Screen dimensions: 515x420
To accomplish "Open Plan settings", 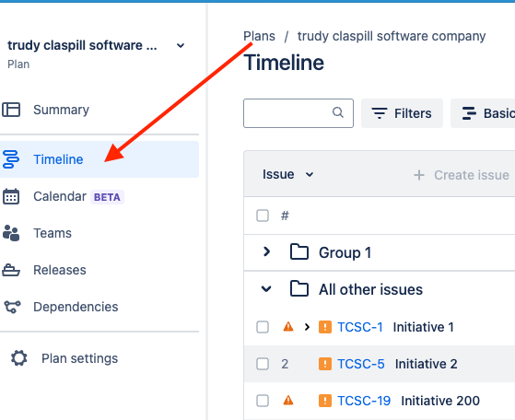I will 99,358.
